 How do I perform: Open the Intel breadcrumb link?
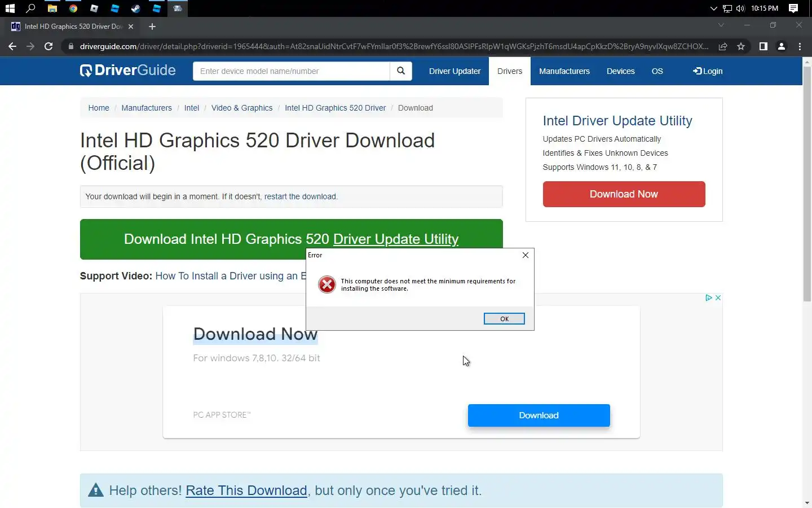click(x=192, y=108)
